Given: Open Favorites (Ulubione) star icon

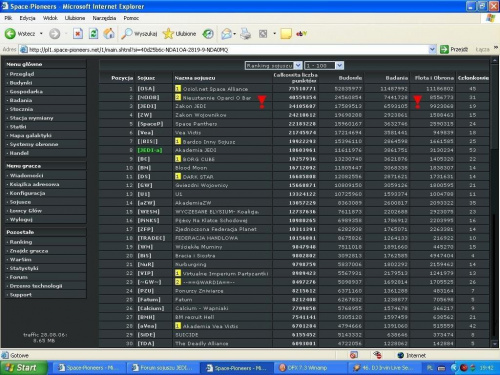Looking at the screenshot, I should click(168, 33).
